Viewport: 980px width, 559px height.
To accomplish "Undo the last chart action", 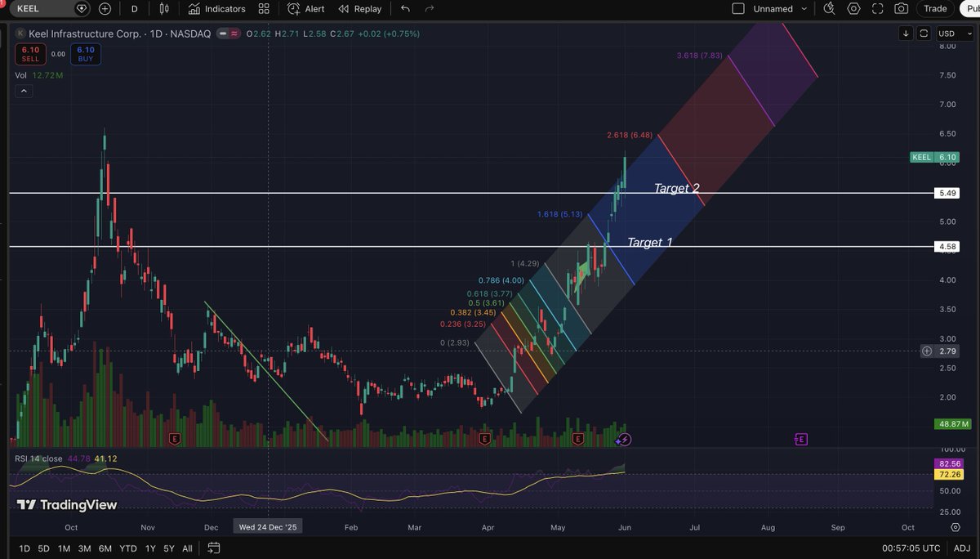I will (x=406, y=9).
